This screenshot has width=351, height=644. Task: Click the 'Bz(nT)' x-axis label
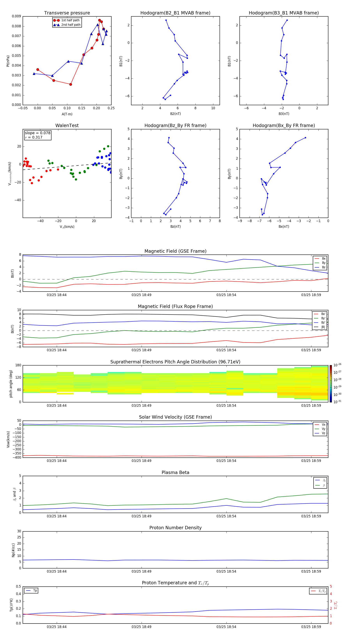(x=175, y=227)
